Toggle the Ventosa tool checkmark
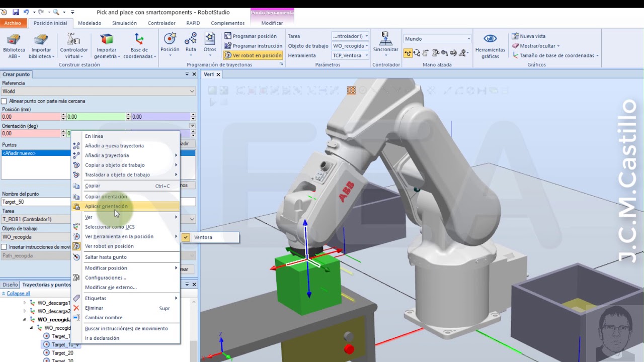This screenshot has height=362, width=644. [186, 237]
